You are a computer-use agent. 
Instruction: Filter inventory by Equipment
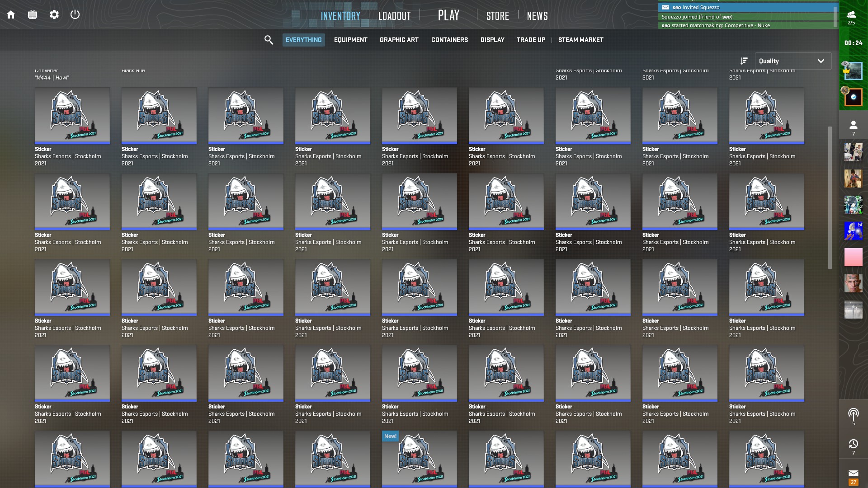point(351,40)
